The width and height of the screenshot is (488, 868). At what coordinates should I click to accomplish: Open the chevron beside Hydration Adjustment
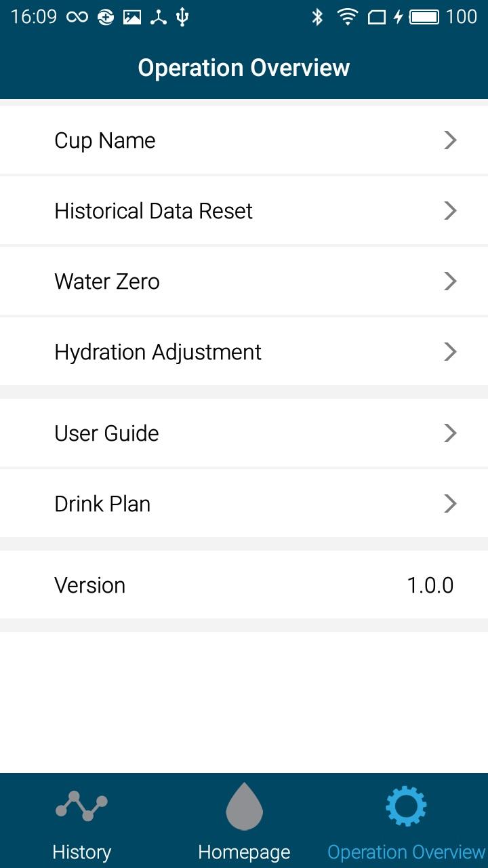click(450, 352)
